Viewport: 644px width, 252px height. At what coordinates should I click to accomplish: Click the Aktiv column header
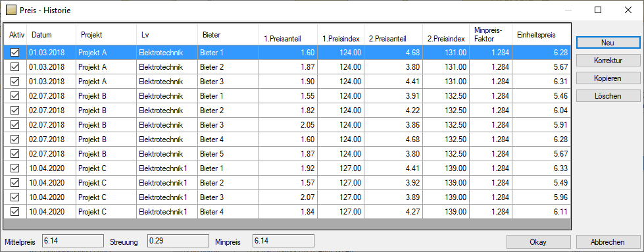(x=16, y=34)
